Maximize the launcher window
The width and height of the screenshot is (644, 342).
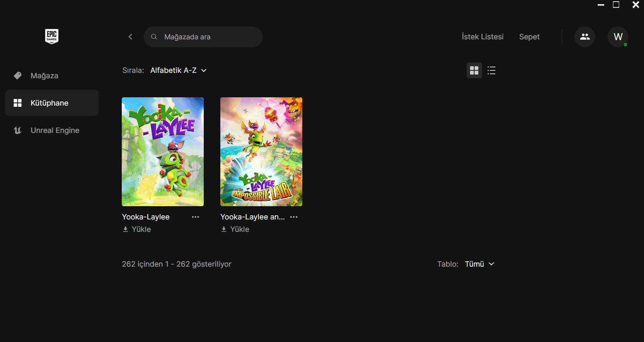point(616,5)
